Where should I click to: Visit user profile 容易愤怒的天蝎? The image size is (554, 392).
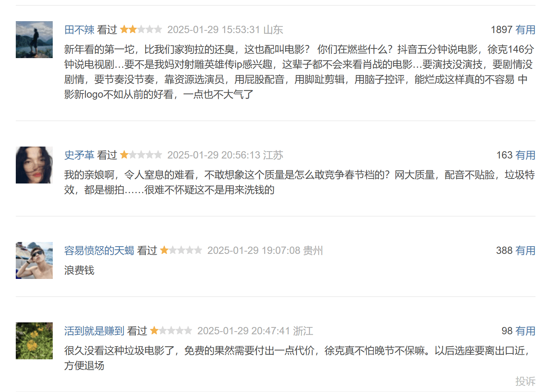pyautogui.click(x=99, y=250)
